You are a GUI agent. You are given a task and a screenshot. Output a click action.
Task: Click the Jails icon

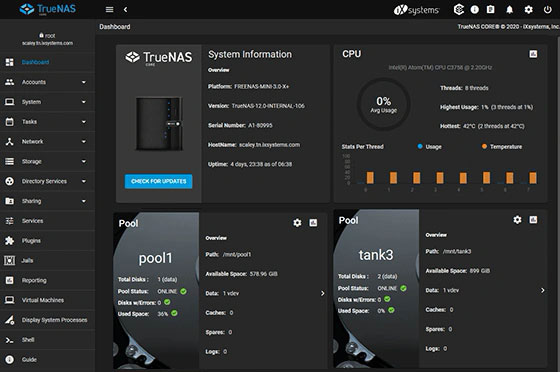[x=10, y=260]
